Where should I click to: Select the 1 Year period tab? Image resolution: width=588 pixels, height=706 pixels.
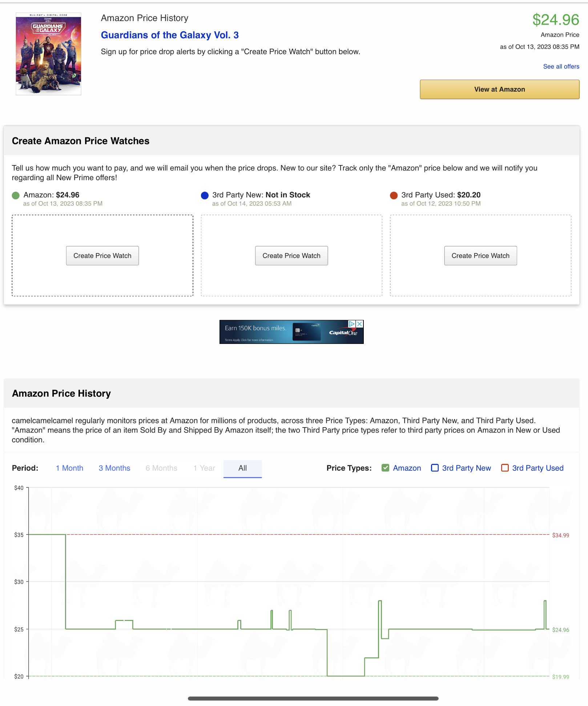point(204,468)
